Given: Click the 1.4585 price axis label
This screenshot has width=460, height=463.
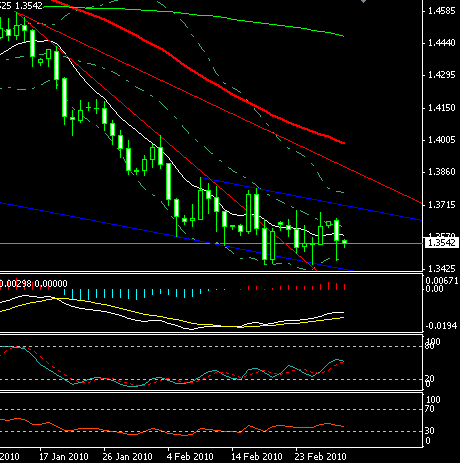Looking at the screenshot, I should point(441,11).
